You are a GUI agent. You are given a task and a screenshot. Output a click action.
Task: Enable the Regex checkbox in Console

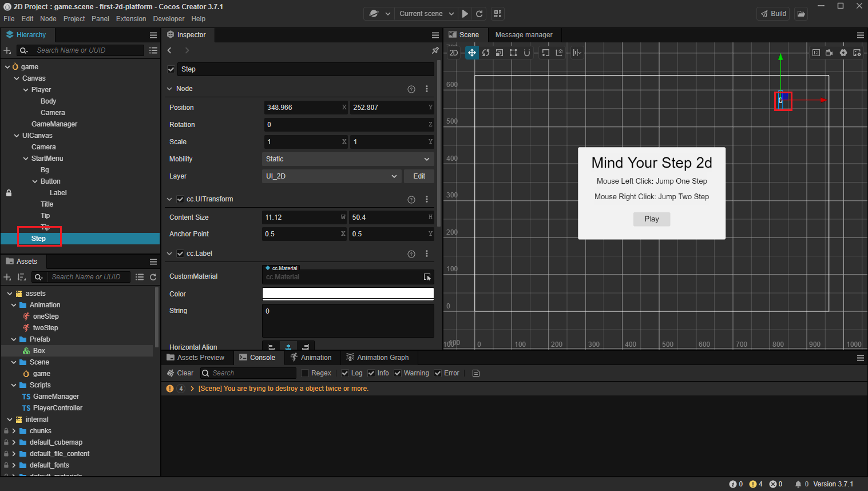click(x=305, y=373)
